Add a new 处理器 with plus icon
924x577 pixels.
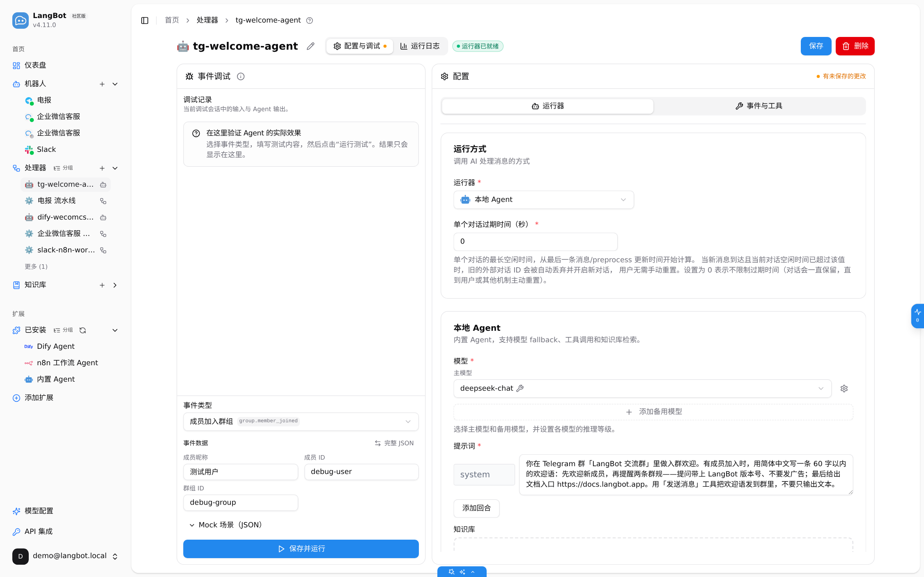(x=102, y=168)
